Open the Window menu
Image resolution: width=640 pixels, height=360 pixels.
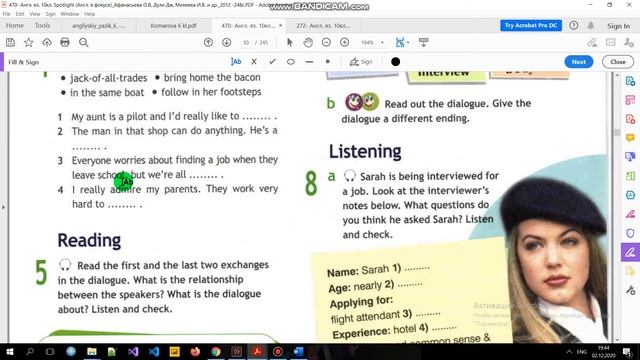tap(69, 14)
